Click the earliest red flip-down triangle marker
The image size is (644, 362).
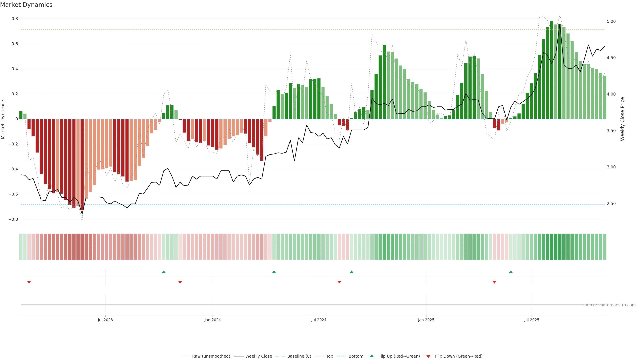click(29, 282)
